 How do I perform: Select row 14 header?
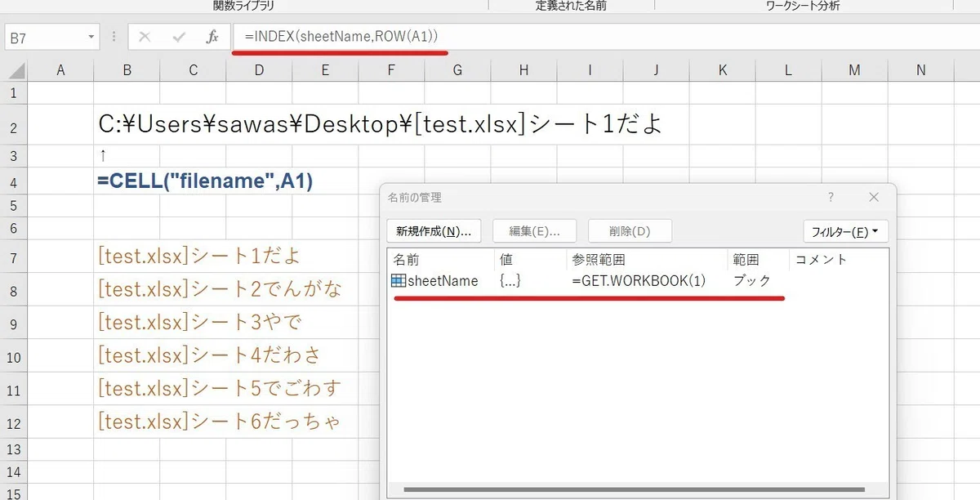[14, 471]
